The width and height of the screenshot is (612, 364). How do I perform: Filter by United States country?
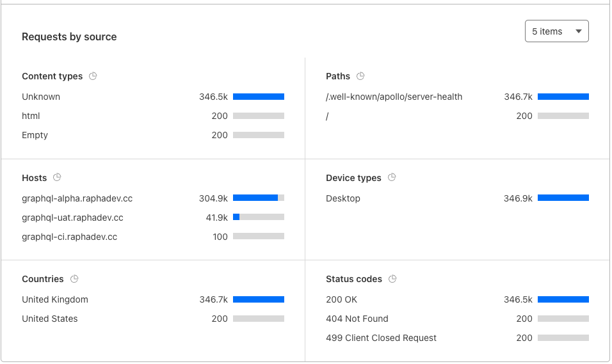(x=50, y=319)
